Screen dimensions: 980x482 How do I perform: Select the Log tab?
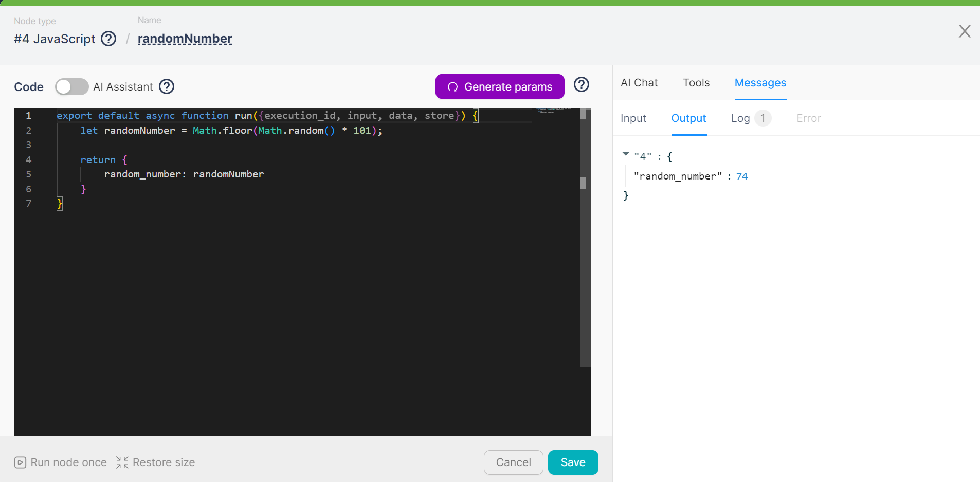(x=741, y=118)
